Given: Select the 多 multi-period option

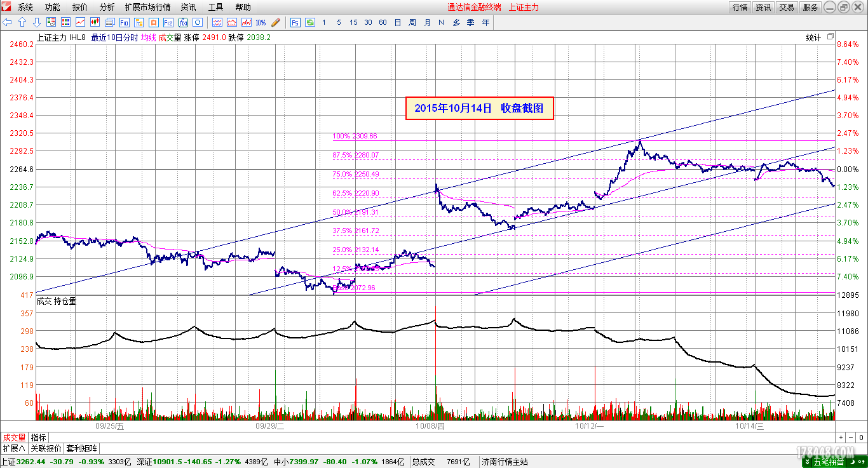Looking at the screenshot, I should tap(456, 22).
